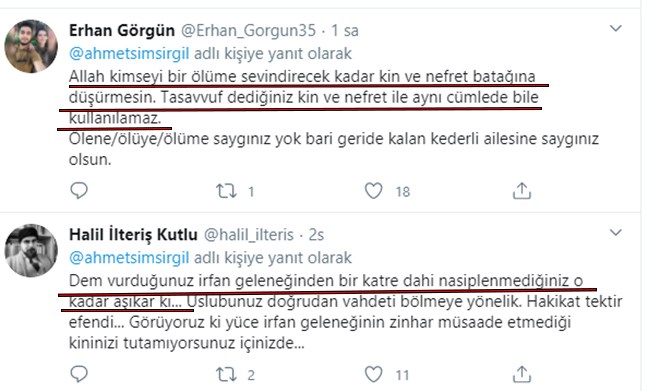Open the '2s' tweet timestamp
Image resolution: width=660 pixels, height=391 pixels.
coord(316,235)
